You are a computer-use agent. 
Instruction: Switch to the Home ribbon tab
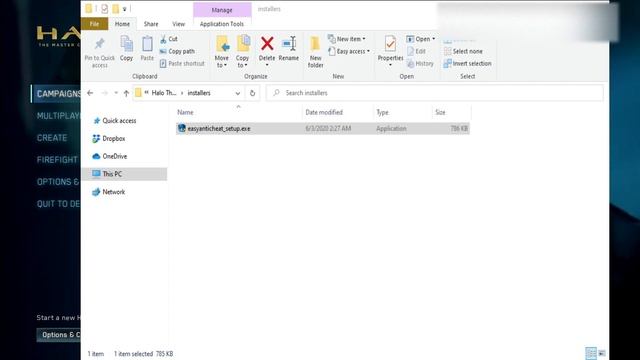tap(122, 24)
